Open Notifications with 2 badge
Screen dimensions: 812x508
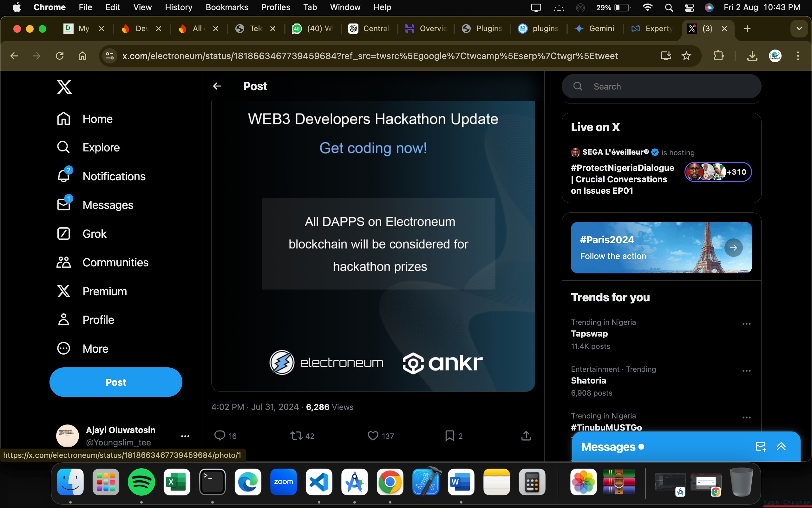(x=101, y=176)
